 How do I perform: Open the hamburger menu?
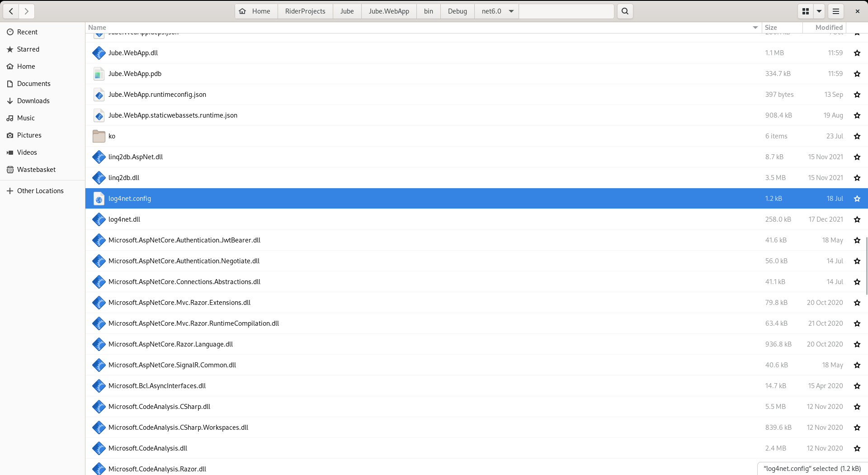point(836,11)
